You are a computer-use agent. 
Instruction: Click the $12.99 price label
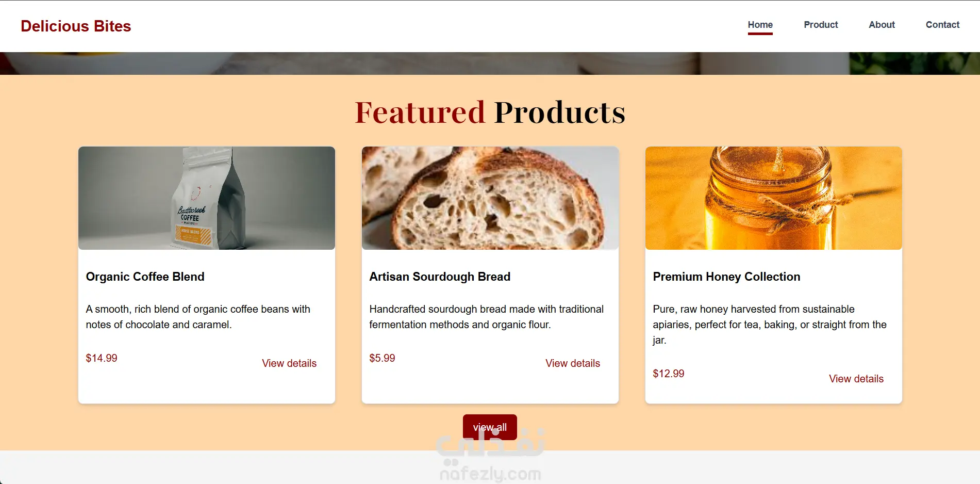[669, 374]
